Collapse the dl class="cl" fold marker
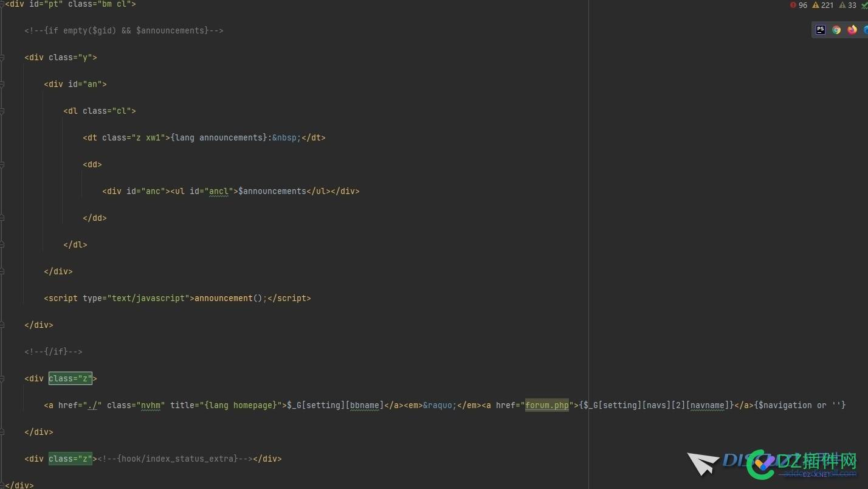Screen dimensions: 868x489 (x=2, y=111)
